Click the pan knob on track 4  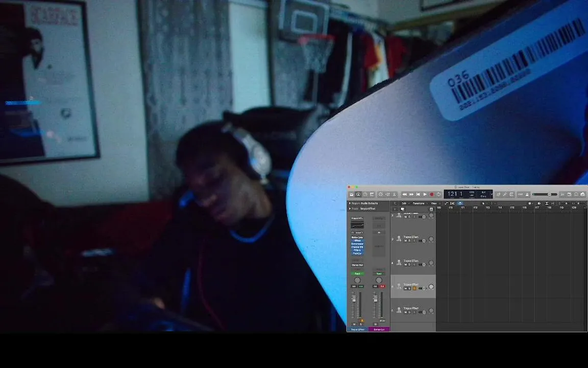click(x=431, y=263)
